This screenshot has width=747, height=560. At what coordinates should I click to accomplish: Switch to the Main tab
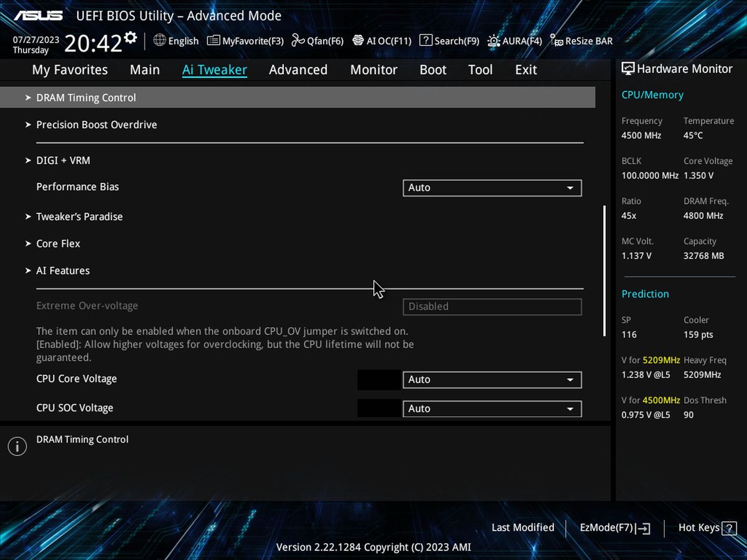pos(144,70)
